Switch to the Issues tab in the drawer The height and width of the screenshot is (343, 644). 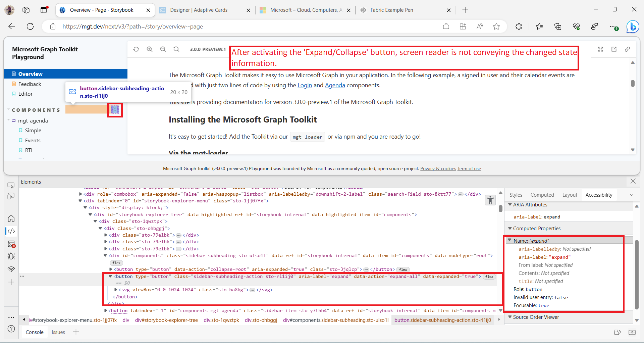58,332
